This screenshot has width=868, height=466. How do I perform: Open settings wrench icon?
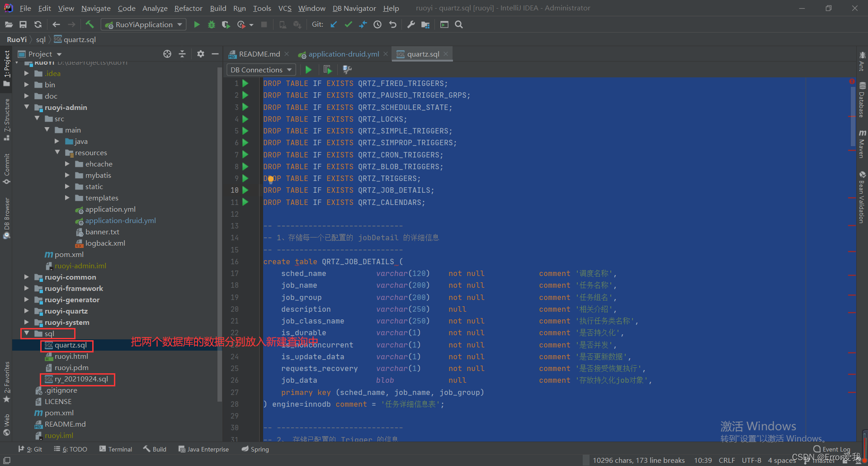tap(410, 24)
